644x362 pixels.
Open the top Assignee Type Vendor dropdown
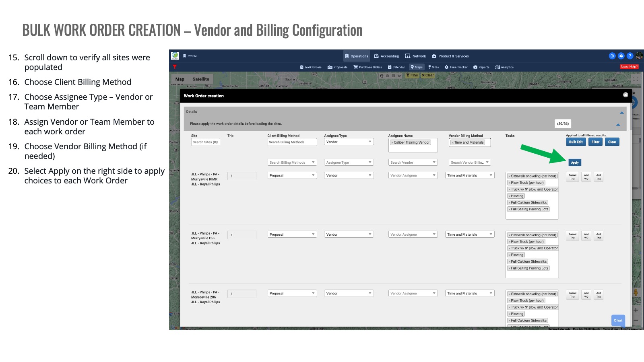point(349,142)
